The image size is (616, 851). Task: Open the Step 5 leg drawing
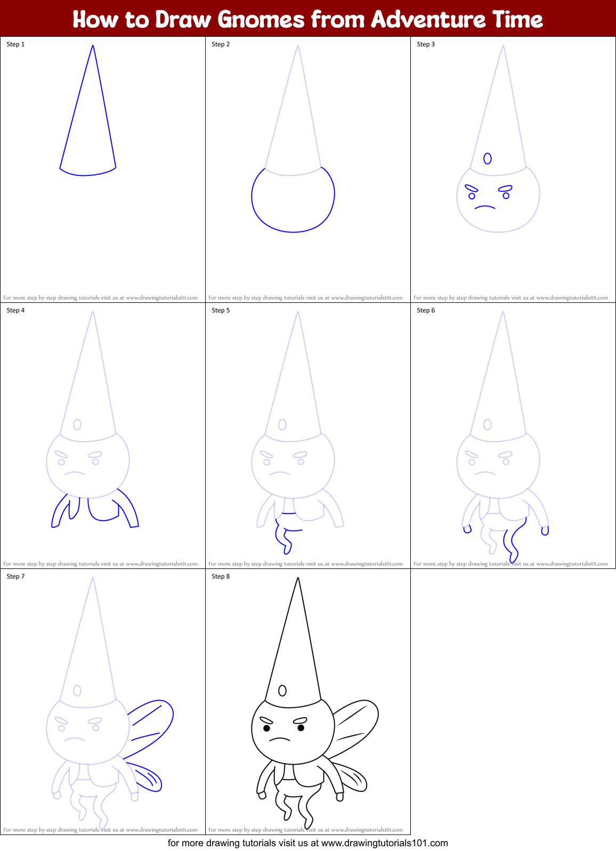[297, 433]
